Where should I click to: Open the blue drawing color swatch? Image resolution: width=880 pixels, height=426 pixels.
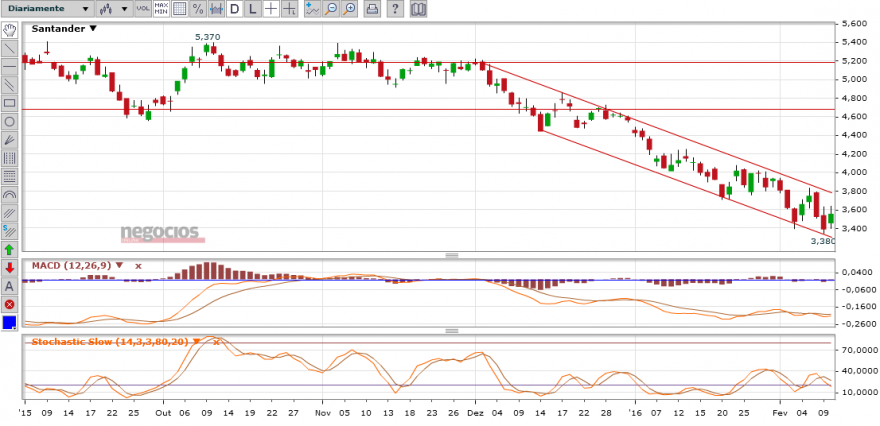[x=10, y=323]
